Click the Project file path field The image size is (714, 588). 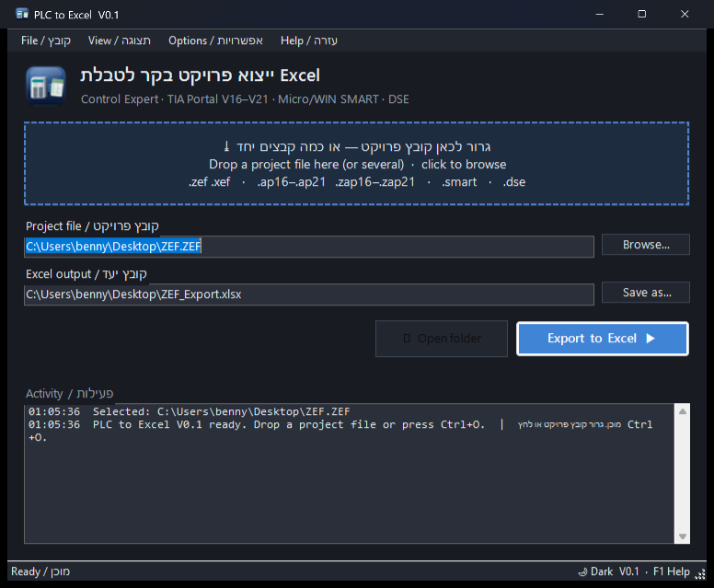click(309, 247)
